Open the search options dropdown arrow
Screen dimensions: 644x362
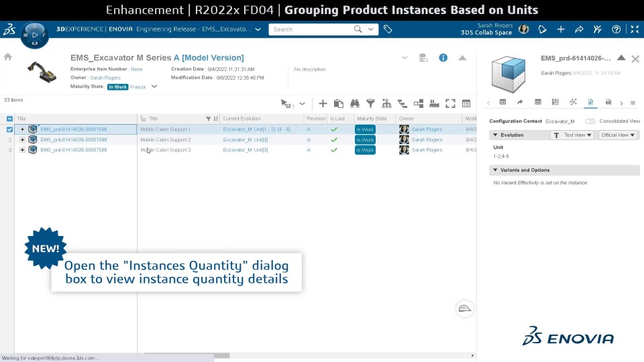coord(370,29)
